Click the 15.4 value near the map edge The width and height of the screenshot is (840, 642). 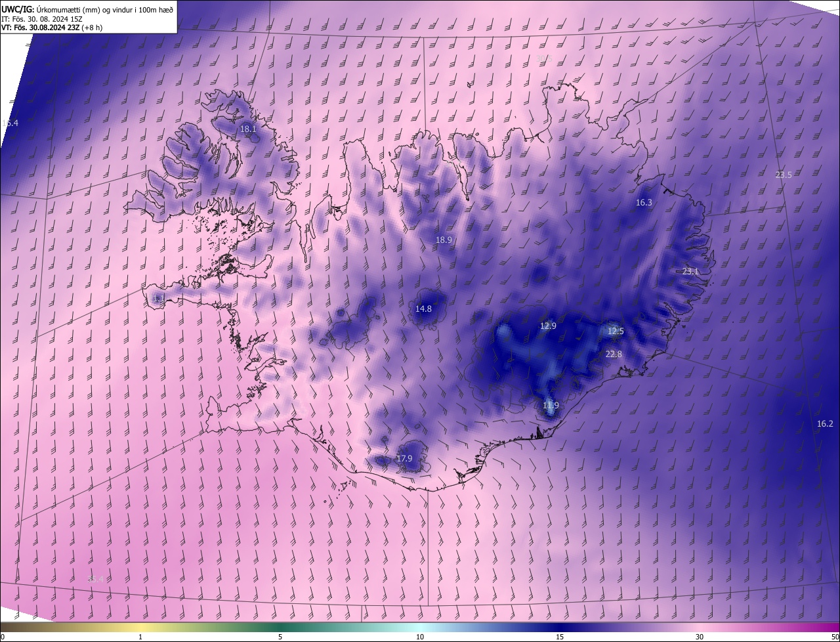click(x=10, y=123)
